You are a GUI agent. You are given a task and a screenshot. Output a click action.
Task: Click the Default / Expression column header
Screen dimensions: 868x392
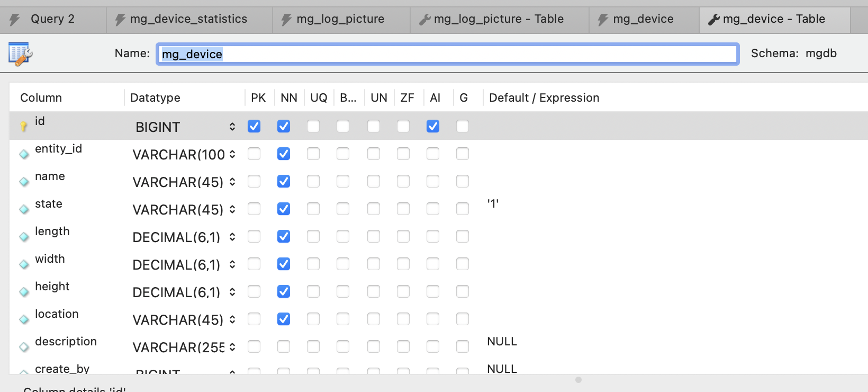(544, 97)
